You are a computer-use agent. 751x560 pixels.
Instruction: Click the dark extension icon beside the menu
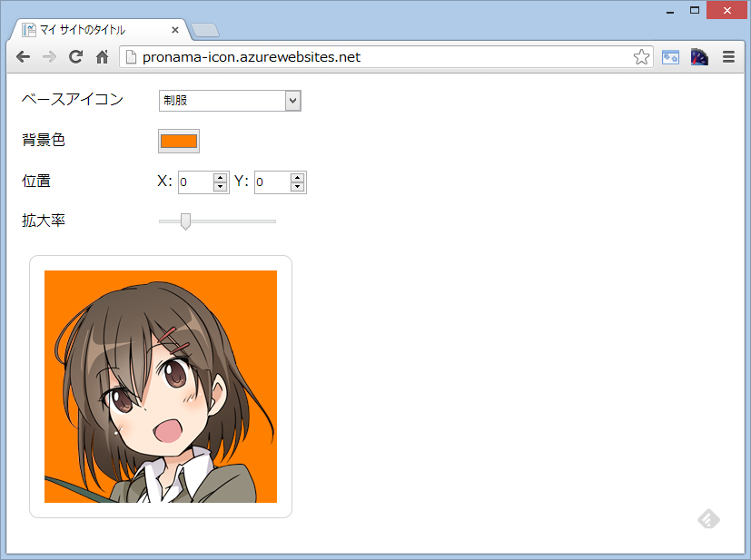tap(699, 57)
